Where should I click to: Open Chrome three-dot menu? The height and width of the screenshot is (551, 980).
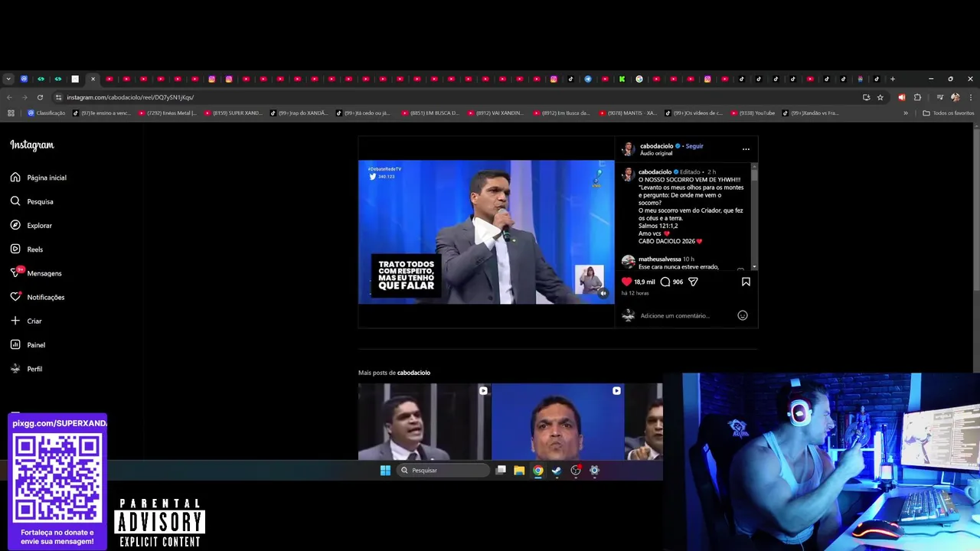pos(970,97)
